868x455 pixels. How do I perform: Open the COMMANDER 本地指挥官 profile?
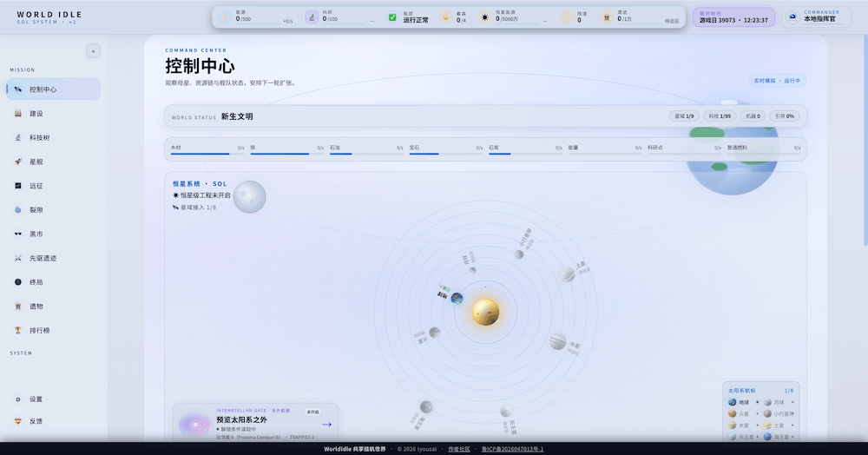[x=816, y=17]
